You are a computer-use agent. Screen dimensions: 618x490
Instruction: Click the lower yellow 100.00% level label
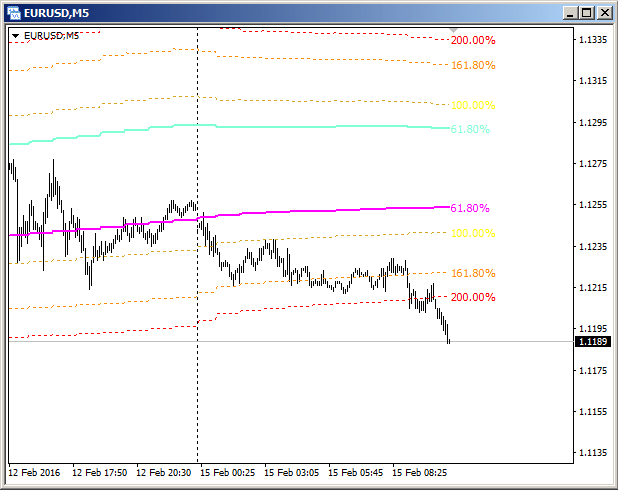pos(472,233)
